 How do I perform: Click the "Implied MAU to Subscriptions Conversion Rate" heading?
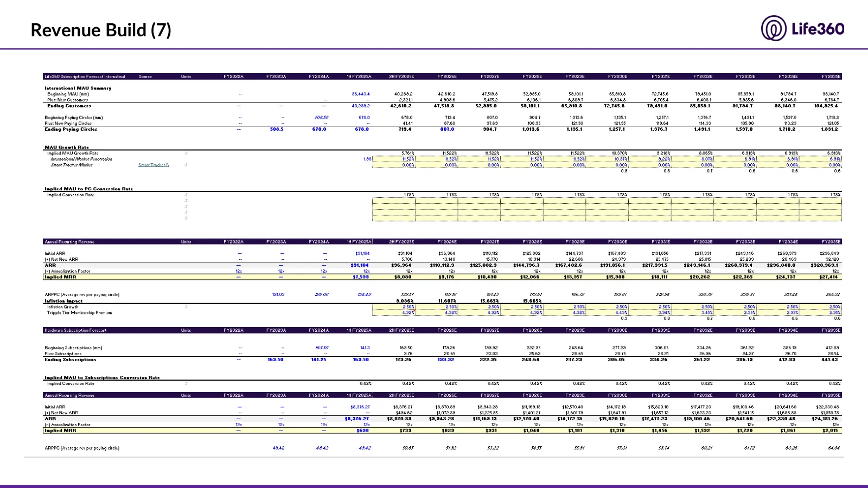pyautogui.click(x=102, y=377)
